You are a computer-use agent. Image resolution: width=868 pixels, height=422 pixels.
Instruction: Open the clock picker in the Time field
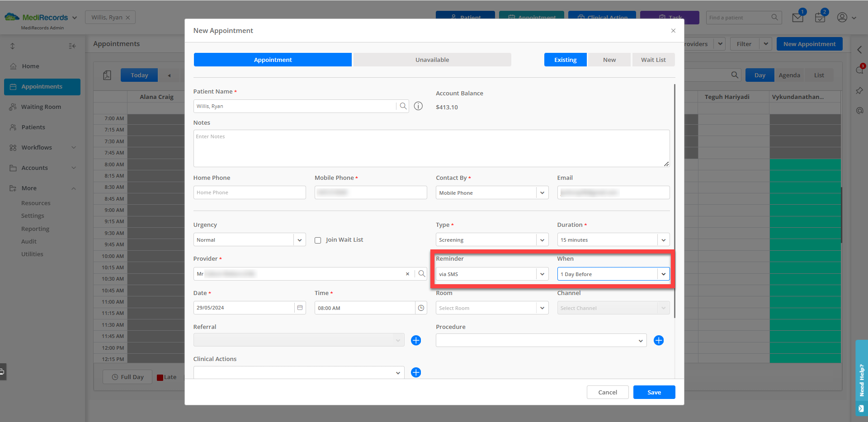(421, 308)
